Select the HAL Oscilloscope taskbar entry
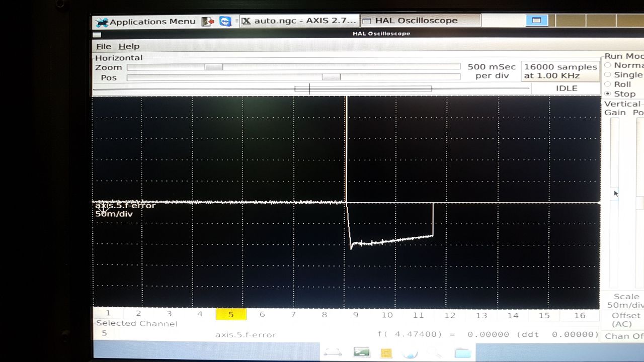 pos(421,21)
